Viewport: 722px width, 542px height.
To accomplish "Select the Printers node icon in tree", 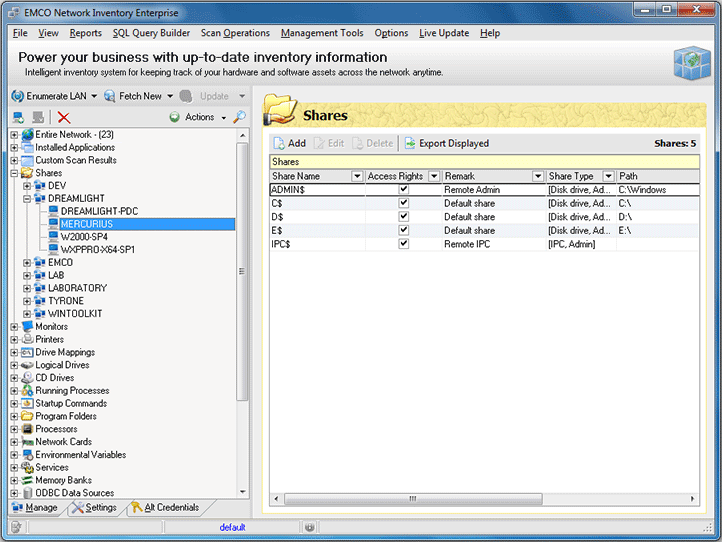I will [x=28, y=339].
